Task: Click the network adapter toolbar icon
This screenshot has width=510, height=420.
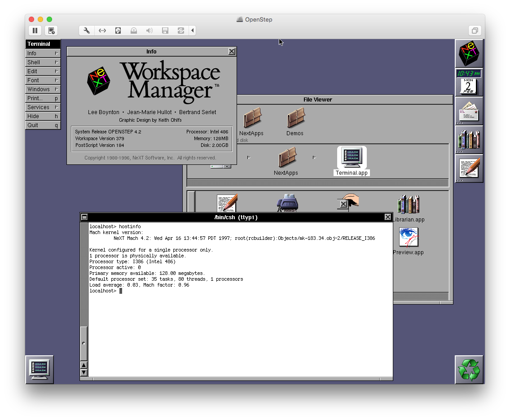Action: coord(102,31)
